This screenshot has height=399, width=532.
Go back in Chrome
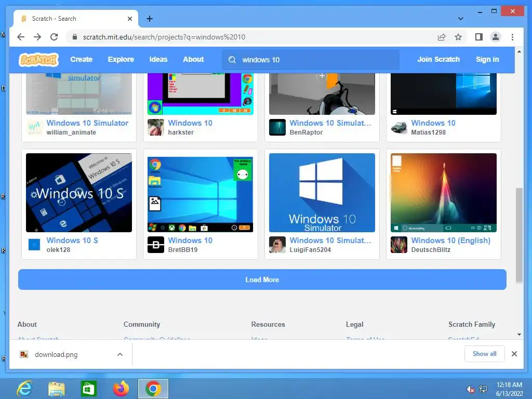click(x=21, y=37)
